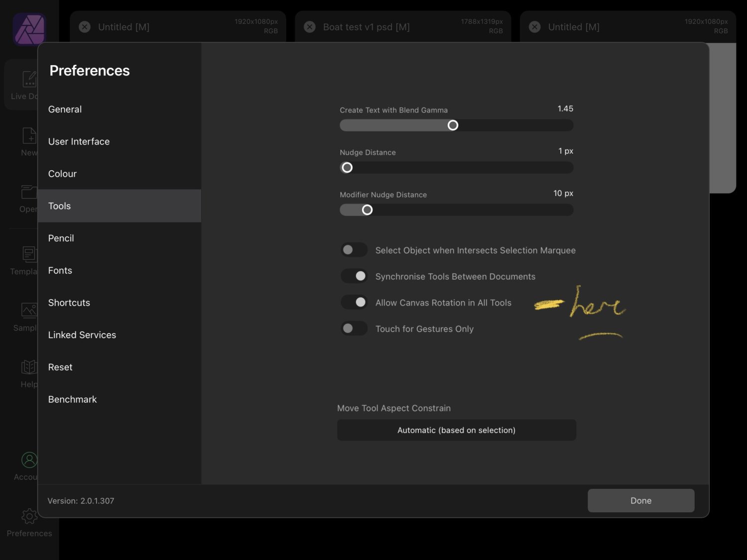The height and width of the screenshot is (560, 747).
Task: Adjust the Create Text with Blend Gamma slider
Action: [453, 125]
